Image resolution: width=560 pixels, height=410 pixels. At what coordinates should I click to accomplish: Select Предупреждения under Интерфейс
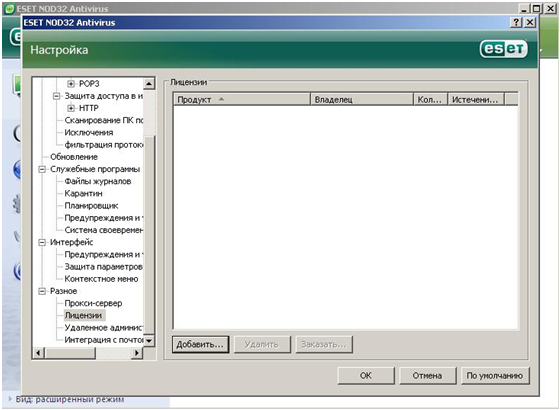pos(104,255)
